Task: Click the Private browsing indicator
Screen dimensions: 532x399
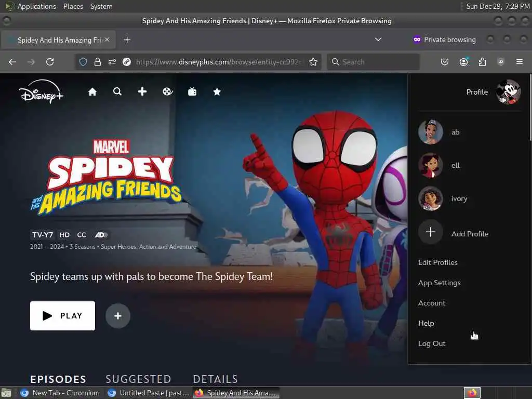Action: pyautogui.click(x=445, y=39)
